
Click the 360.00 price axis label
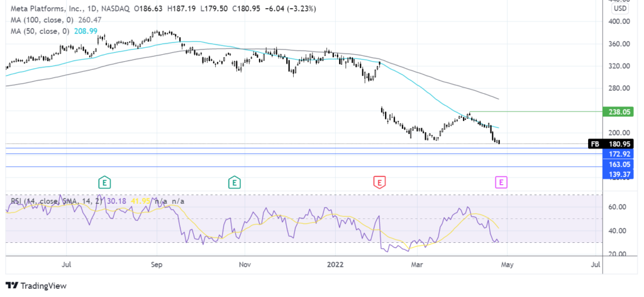coord(619,43)
